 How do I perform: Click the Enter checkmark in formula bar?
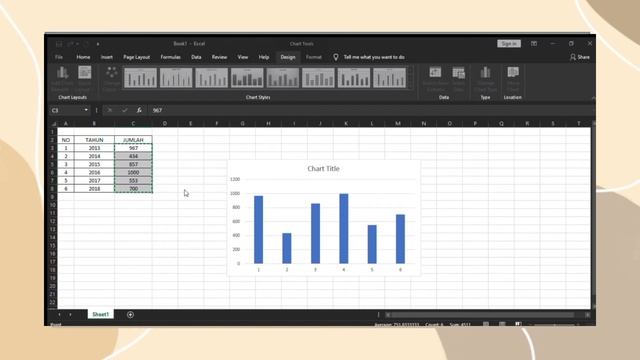click(x=124, y=110)
